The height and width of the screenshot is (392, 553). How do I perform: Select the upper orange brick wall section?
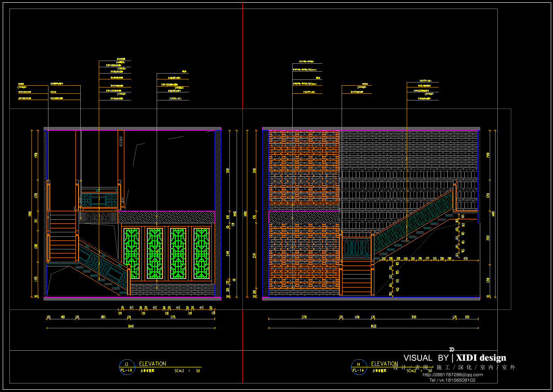(x=304, y=170)
